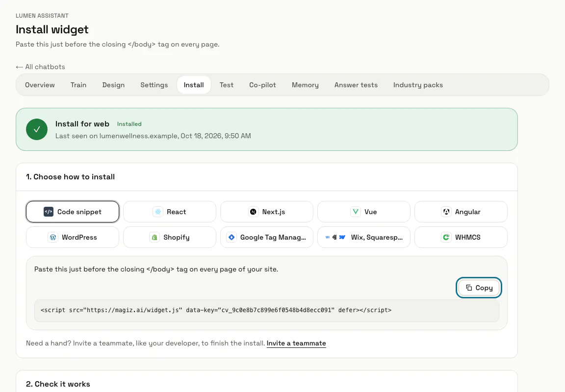
Task: Click the Code snippet icon
Action: [48, 212]
